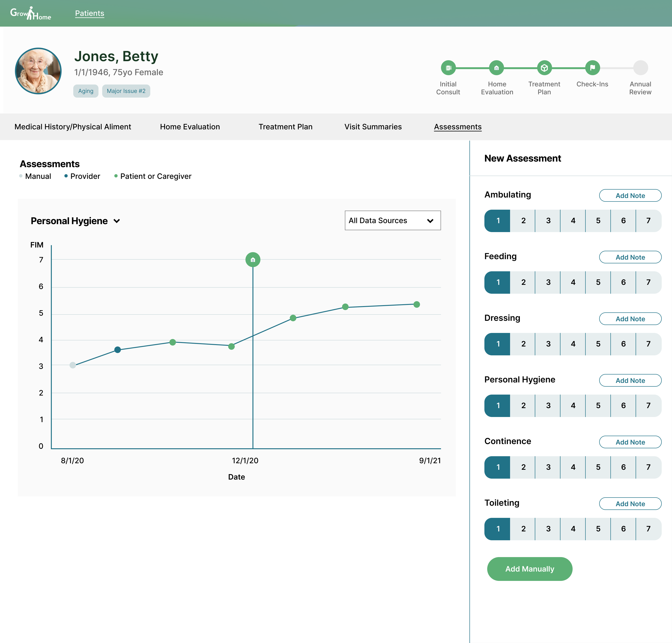Click the Annual Review grey circle

coord(640,68)
